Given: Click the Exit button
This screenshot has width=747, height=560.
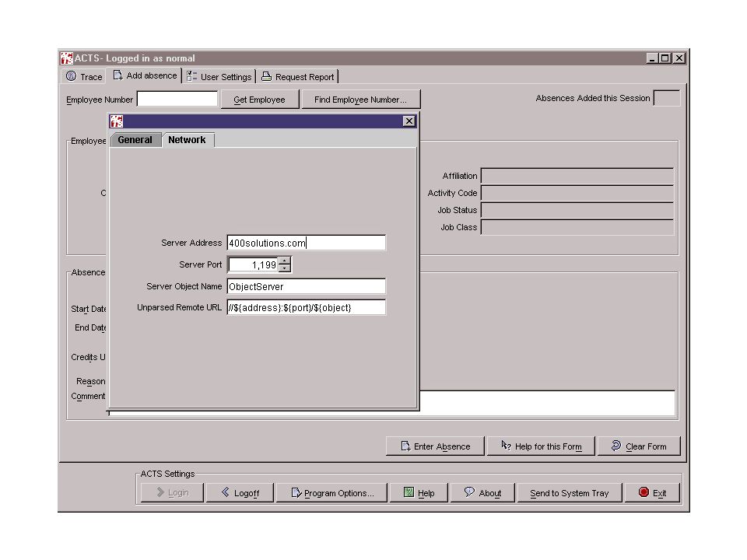Looking at the screenshot, I should pyautogui.click(x=652, y=493).
